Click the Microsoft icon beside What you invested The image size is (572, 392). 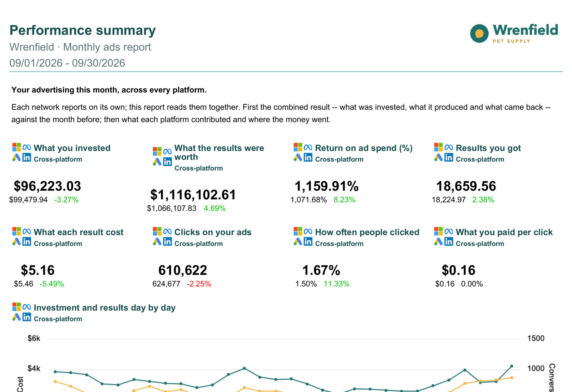coord(16,147)
